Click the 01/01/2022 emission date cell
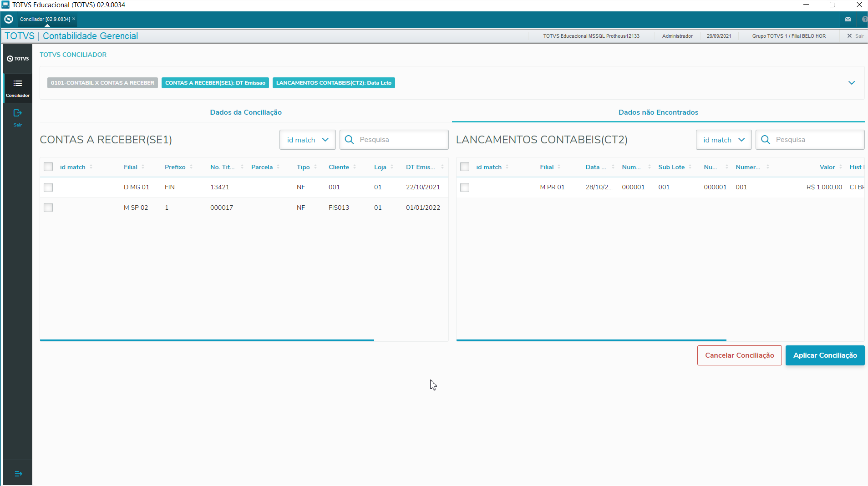The image size is (868, 486). point(423,208)
